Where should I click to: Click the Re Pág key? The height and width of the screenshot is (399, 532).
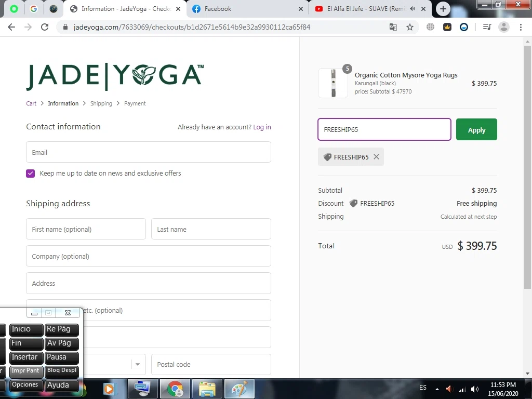coord(62,329)
